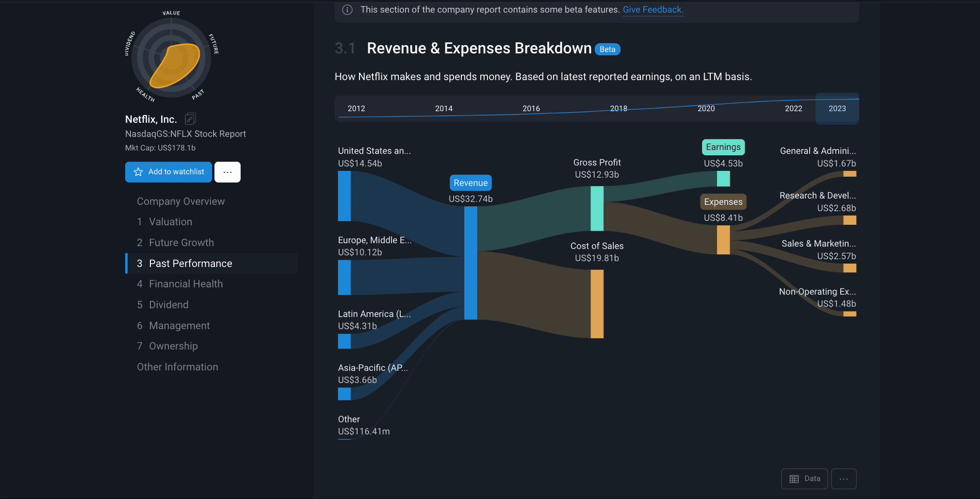Click the NasdaqGS:NFLX Stock Report text
Screen dimensions: 980x499
tap(185, 134)
